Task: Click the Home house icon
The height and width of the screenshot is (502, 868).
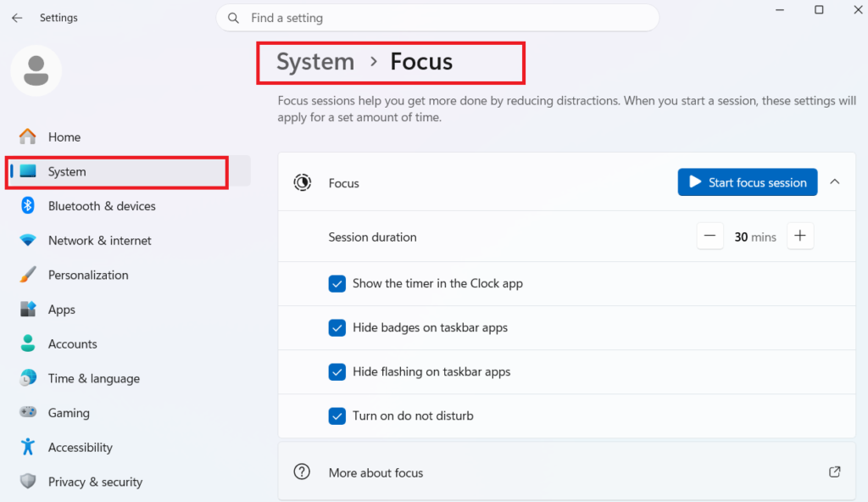Action: [x=28, y=137]
